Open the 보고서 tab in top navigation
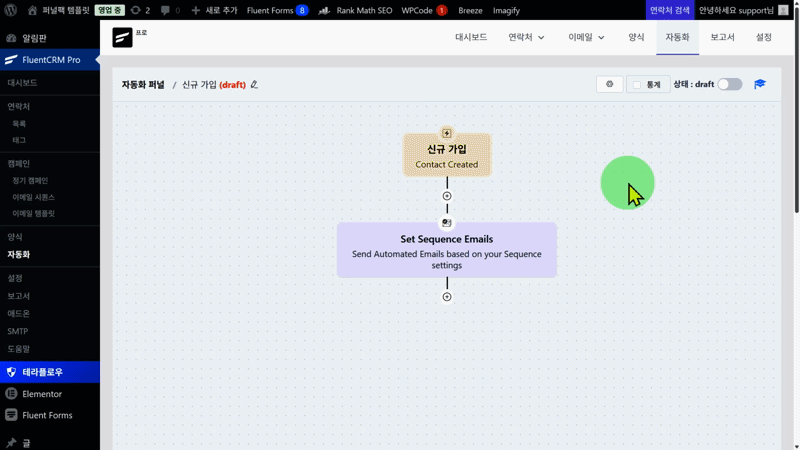 tap(722, 37)
